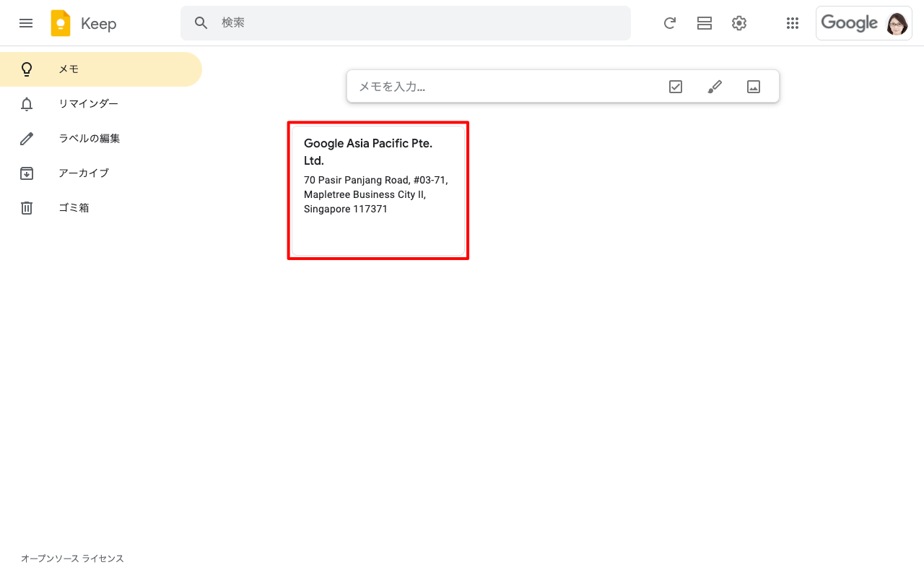
Task: Open the settings gear menu
Action: tap(739, 23)
